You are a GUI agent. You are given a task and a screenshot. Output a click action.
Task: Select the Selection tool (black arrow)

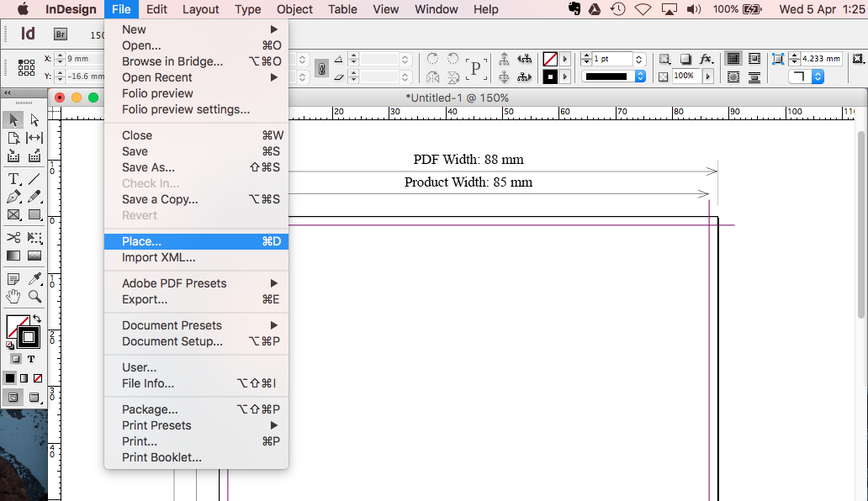[13, 119]
